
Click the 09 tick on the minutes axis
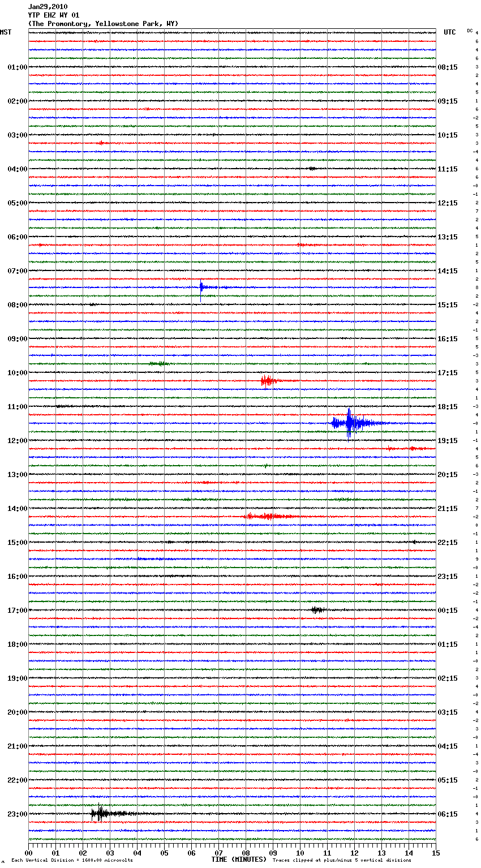273,853
